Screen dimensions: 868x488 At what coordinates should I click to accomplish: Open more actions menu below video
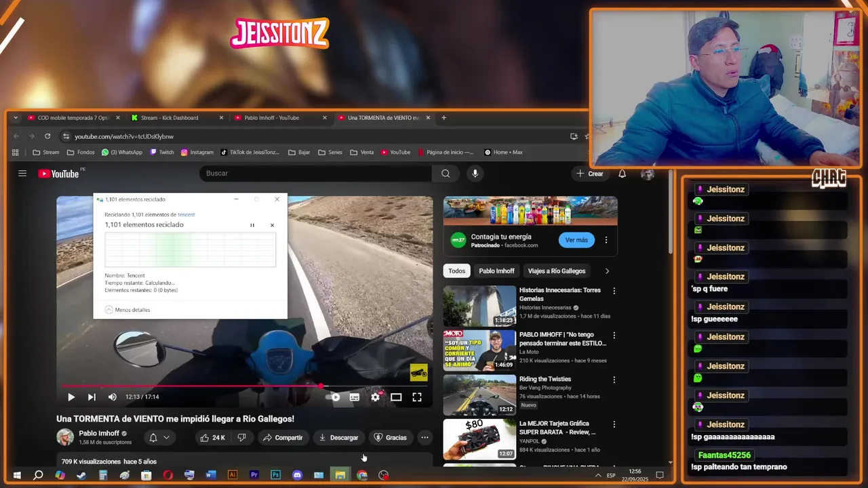click(425, 438)
